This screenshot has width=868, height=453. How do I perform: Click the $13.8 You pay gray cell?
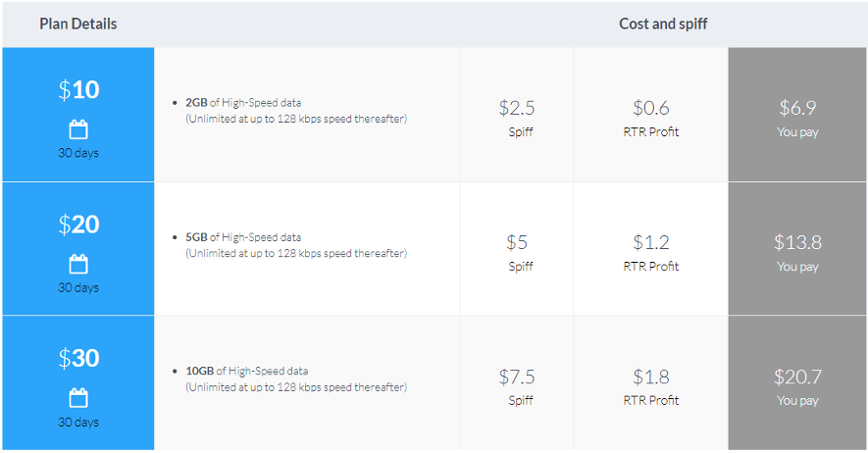point(797,249)
